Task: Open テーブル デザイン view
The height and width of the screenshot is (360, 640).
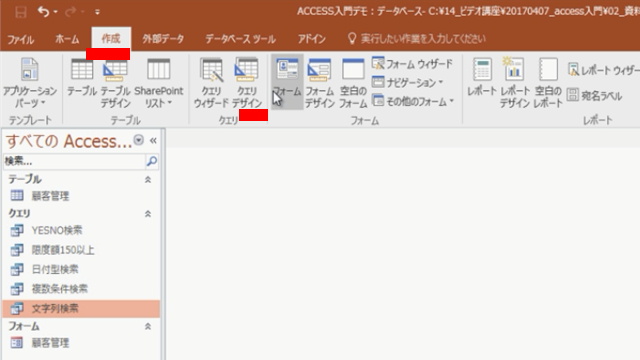Action: (115, 83)
